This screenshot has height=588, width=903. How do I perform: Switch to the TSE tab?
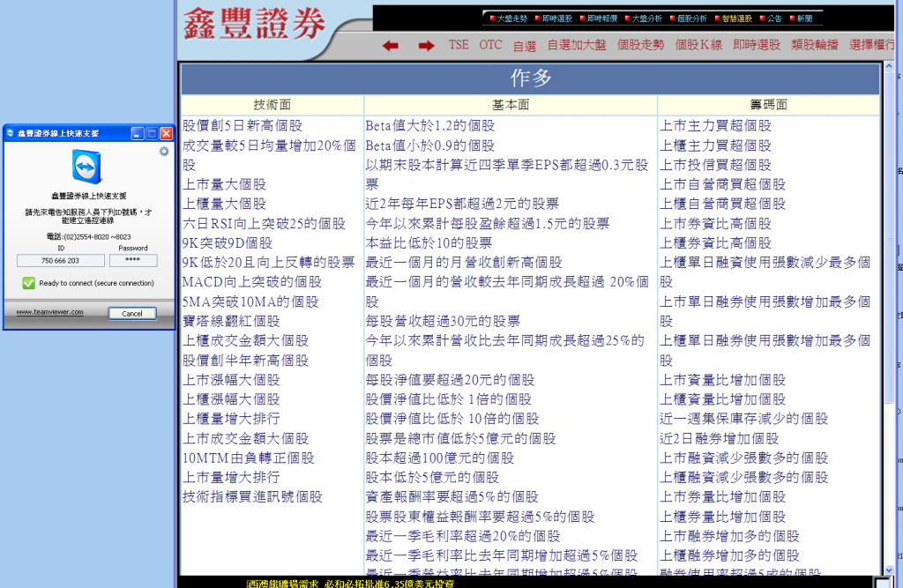[459, 45]
